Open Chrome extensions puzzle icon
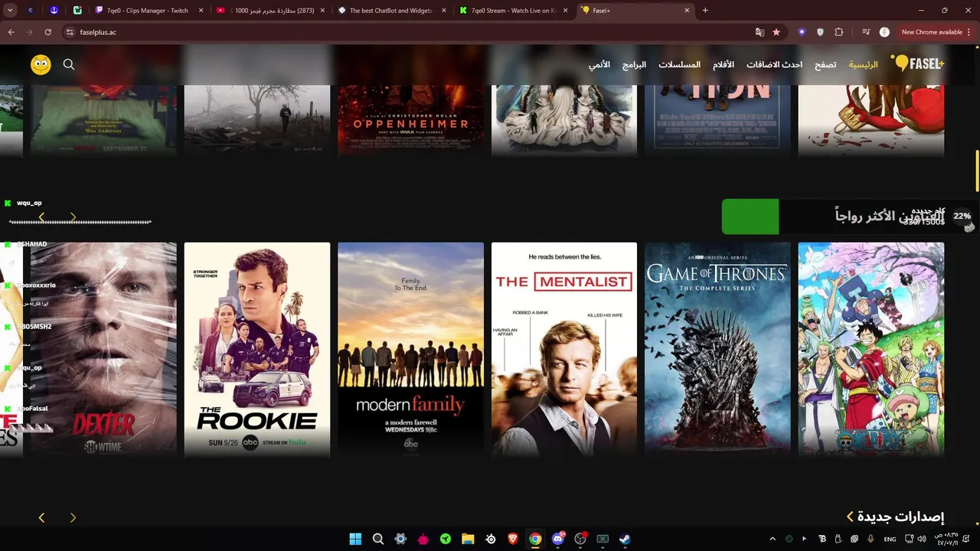Screen dimensions: 980x551 click(838, 32)
